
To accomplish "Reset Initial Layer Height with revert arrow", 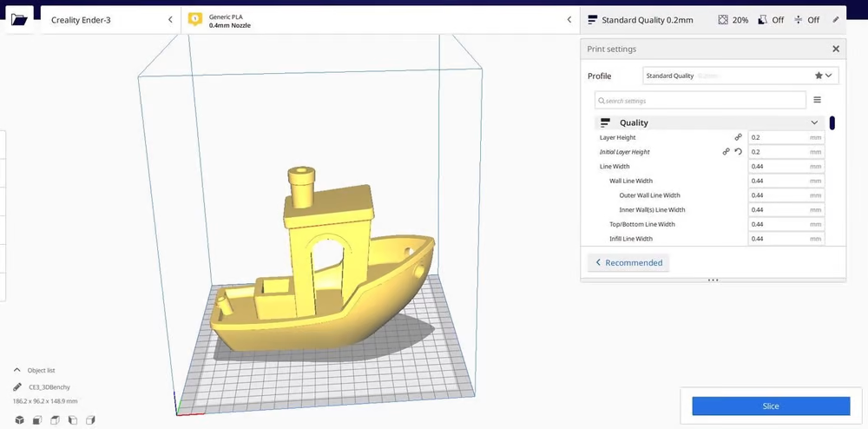I will click(739, 152).
